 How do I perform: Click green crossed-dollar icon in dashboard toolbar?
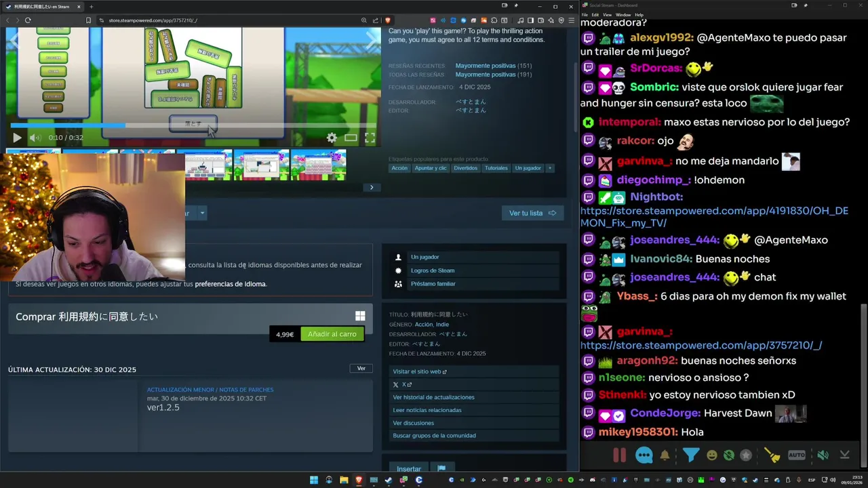coord(728,455)
